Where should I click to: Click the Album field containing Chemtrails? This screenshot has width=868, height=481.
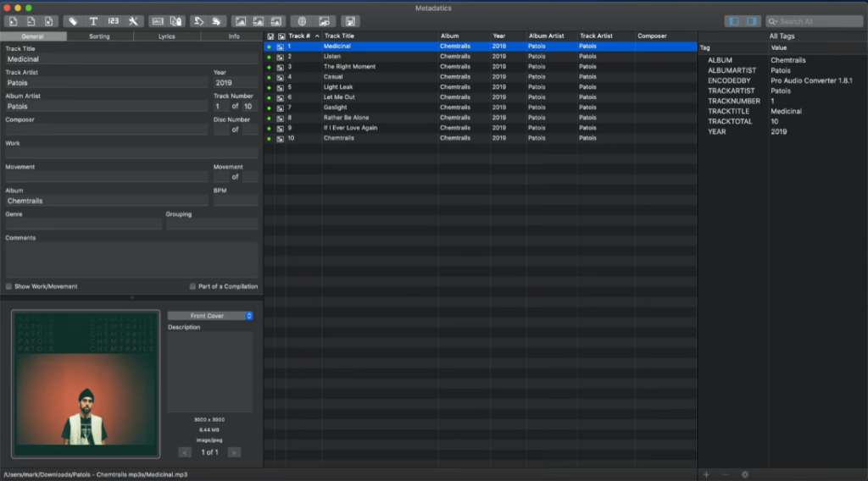point(107,201)
